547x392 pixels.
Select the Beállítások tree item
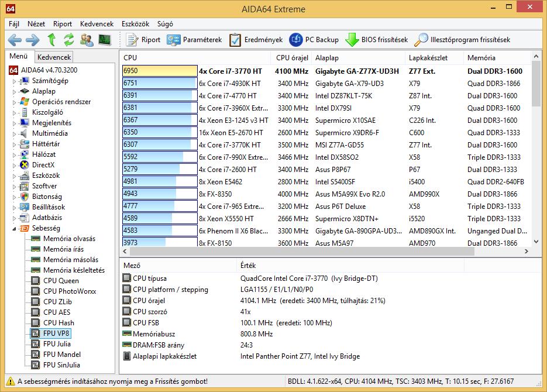pos(49,207)
